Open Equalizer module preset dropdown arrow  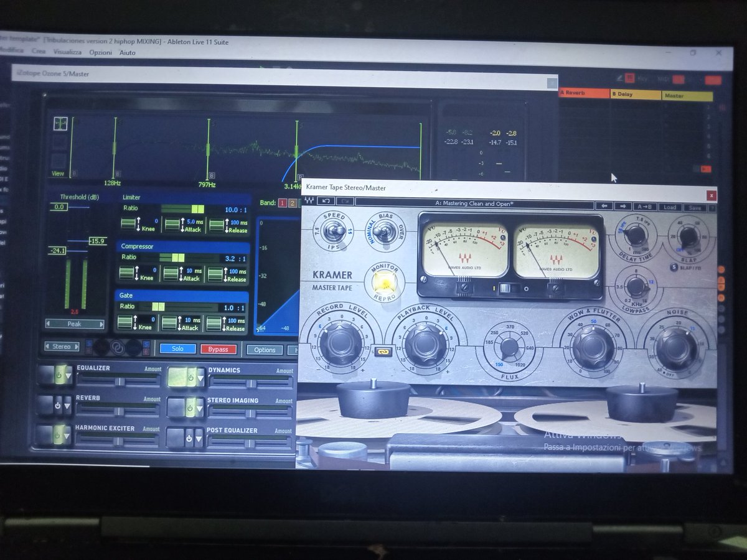(68, 375)
